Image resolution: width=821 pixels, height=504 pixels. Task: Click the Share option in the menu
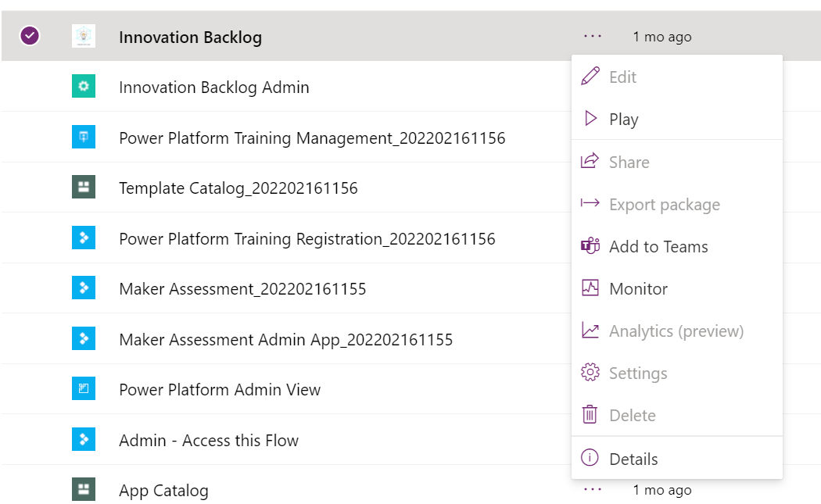tap(629, 163)
